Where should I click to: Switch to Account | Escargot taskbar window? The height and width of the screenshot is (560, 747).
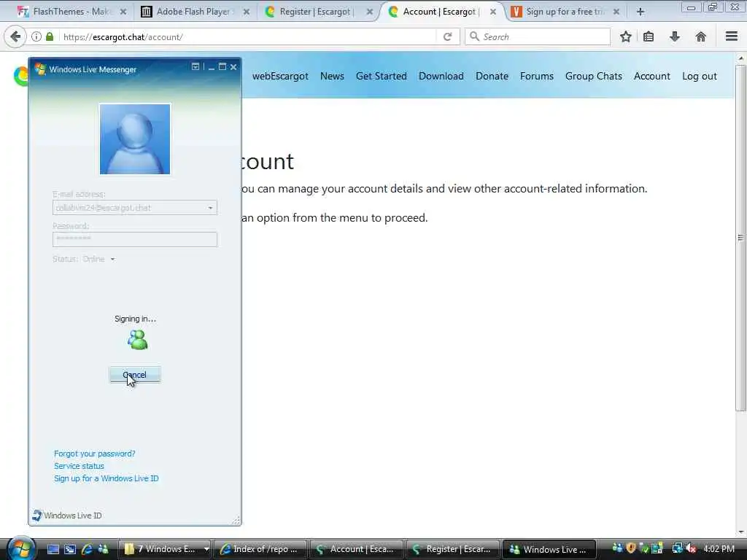pyautogui.click(x=356, y=549)
